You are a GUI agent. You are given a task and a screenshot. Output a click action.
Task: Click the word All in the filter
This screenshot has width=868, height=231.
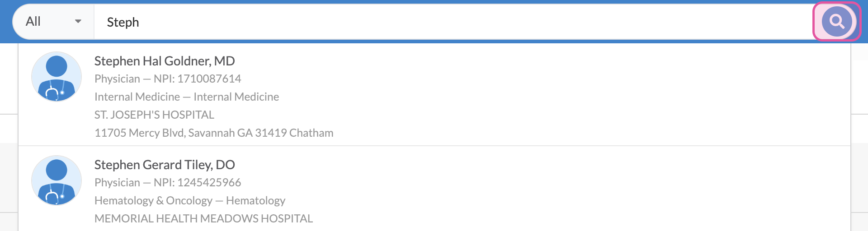(33, 21)
